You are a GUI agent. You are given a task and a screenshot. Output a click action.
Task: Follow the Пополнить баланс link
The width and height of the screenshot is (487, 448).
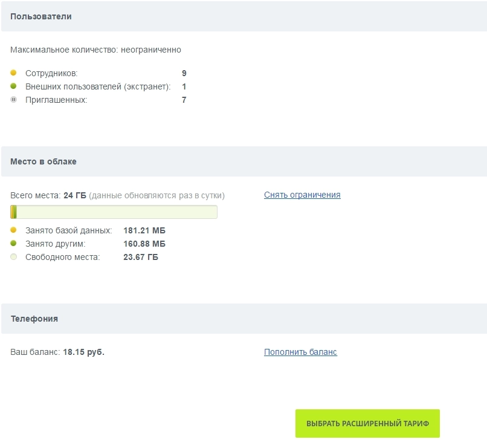(300, 352)
